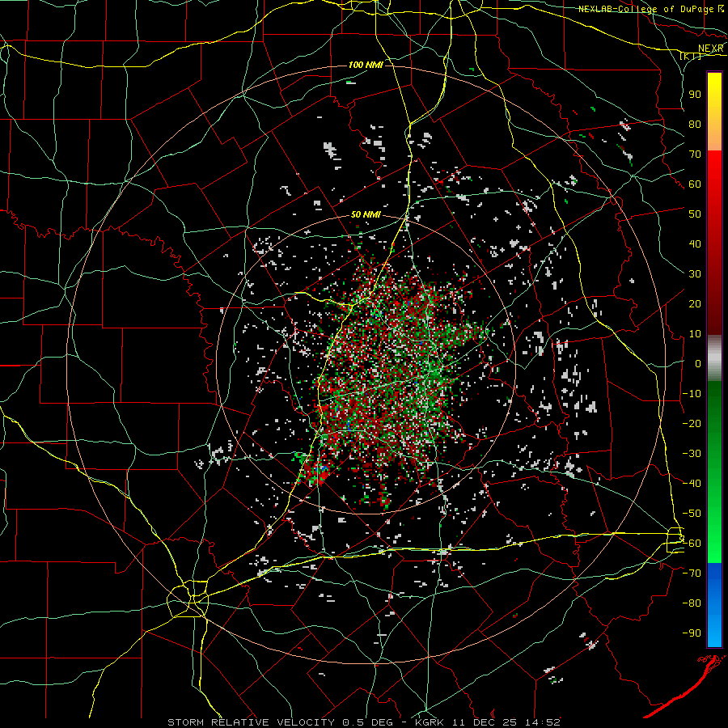Click the NEXLAB-College of DuPage credit text

(645, 9)
